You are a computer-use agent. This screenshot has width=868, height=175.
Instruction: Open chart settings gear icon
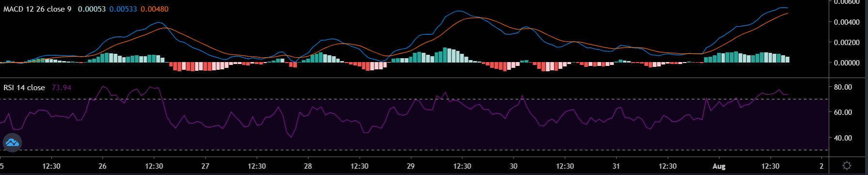(847, 166)
